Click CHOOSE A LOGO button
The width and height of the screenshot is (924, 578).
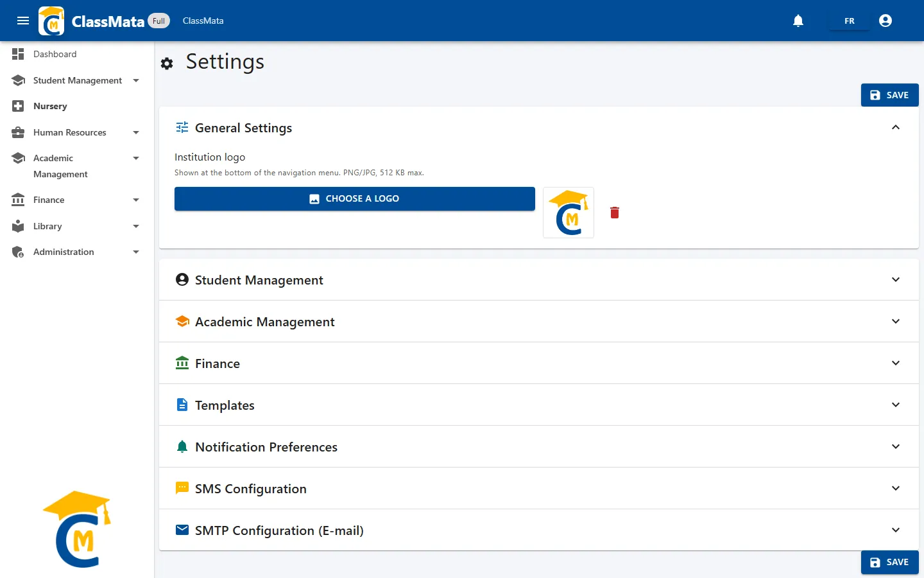pyautogui.click(x=355, y=198)
